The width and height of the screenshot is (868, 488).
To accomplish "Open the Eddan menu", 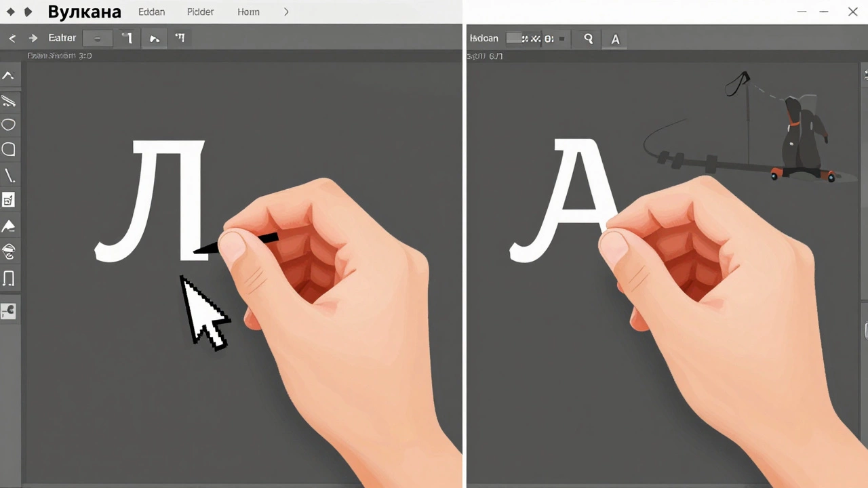I will [x=151, y=12].
